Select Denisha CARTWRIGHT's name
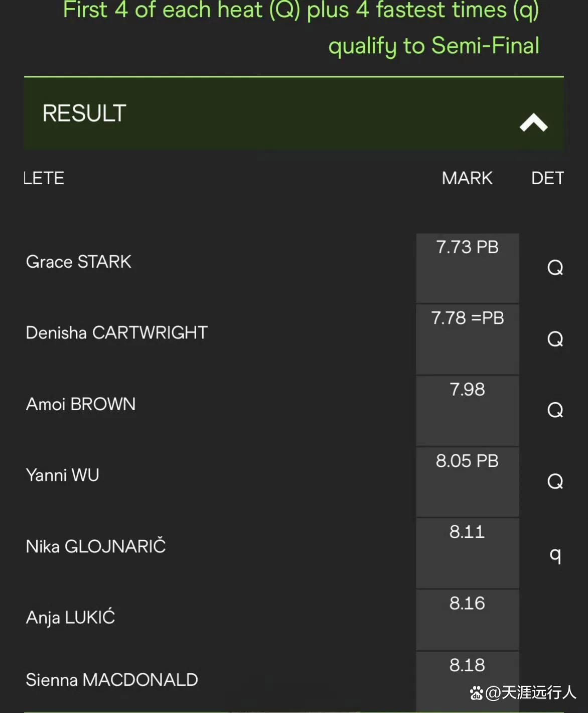588x713 pixels. coord(117,332)
